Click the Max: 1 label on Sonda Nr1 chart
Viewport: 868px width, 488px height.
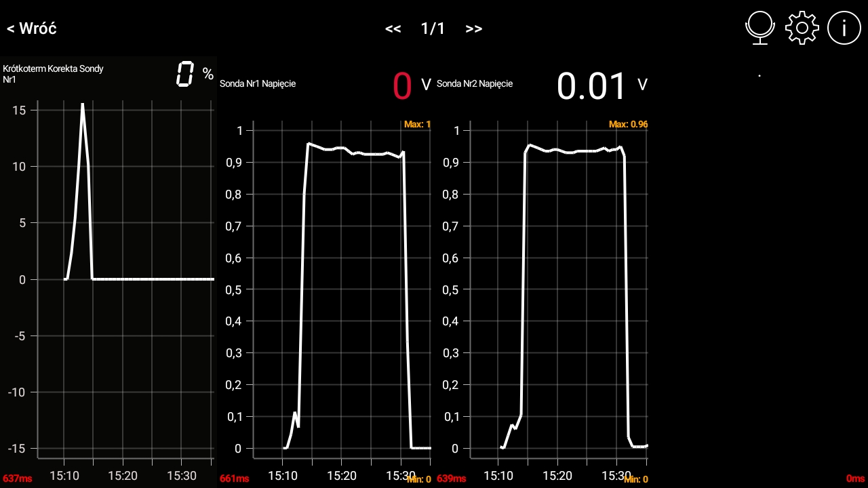click(417, 125)
